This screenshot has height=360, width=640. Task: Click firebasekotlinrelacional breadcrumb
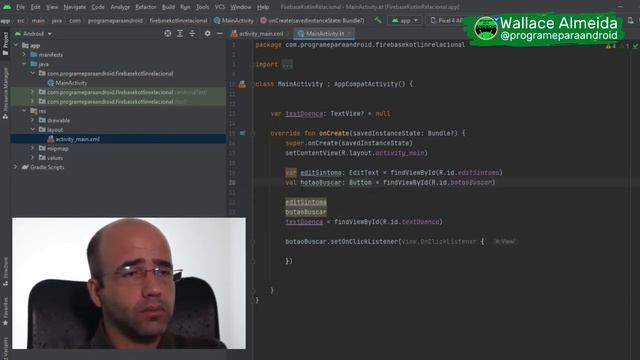178,20
